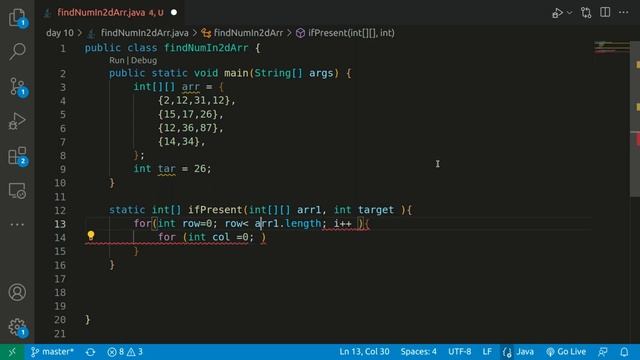Click the minimap code overview

tap(611, 47)
